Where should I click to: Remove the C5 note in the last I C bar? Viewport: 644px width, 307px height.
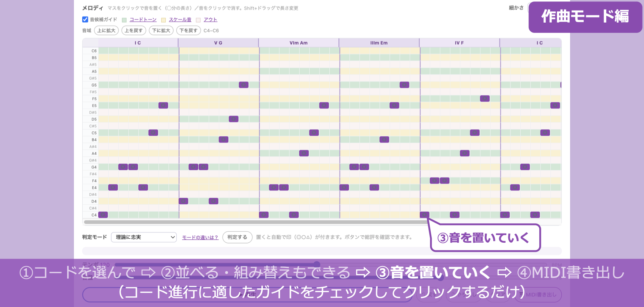(x=545, y=133)
